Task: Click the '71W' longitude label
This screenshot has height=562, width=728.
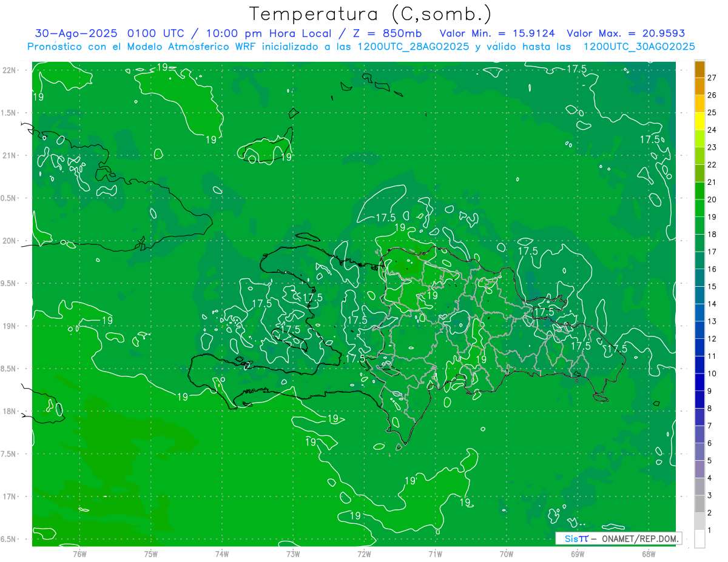Action: click(435, 554)
